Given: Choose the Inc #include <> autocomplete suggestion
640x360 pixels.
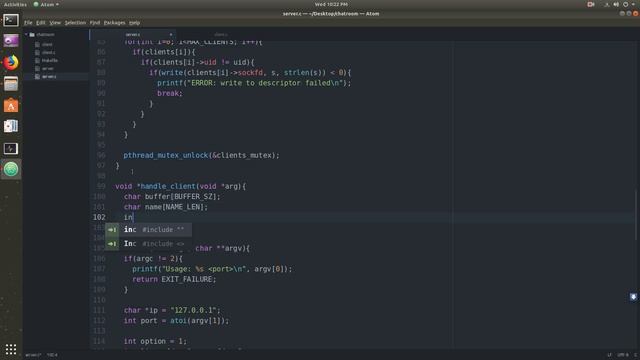Looking at the screenshot, I should (x=149, y=244).
